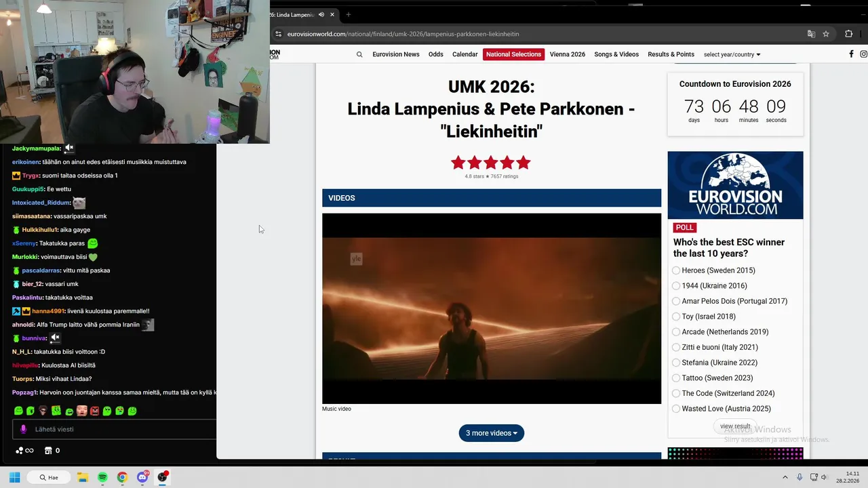
Task: Open File Explorer from the taskbar
Action: [x=83, y=477]
